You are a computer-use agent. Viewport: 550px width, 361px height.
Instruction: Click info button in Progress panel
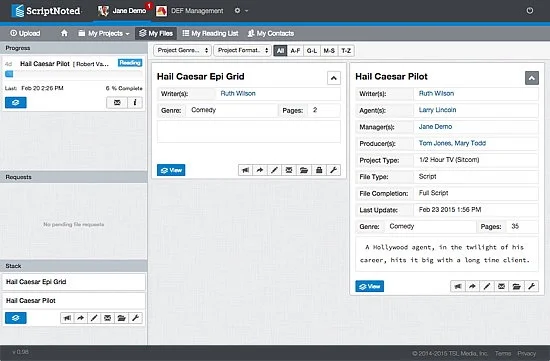click(135, 103)
